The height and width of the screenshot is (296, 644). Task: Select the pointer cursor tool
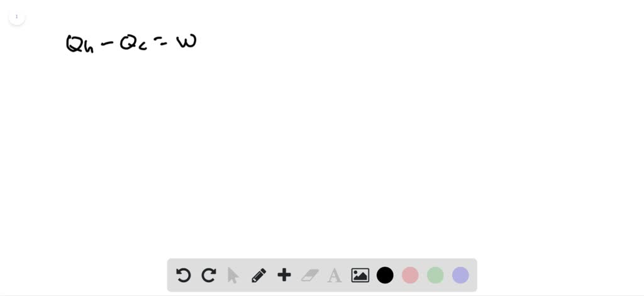(x=233, y=275)
